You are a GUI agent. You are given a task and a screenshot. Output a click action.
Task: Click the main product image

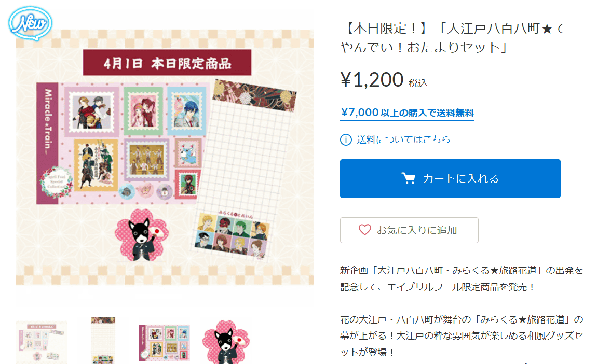pyautogui.click(x=165, y=157)
